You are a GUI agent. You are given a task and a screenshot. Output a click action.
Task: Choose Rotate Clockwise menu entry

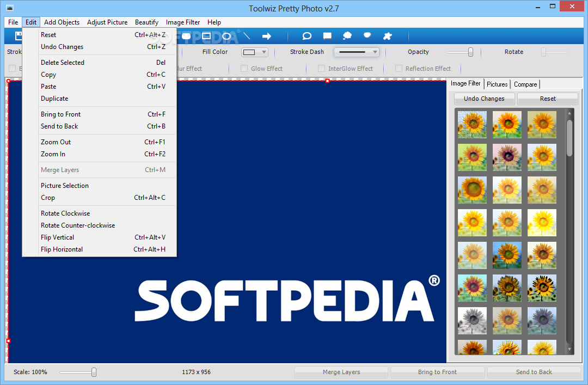(x=100, y=213)
